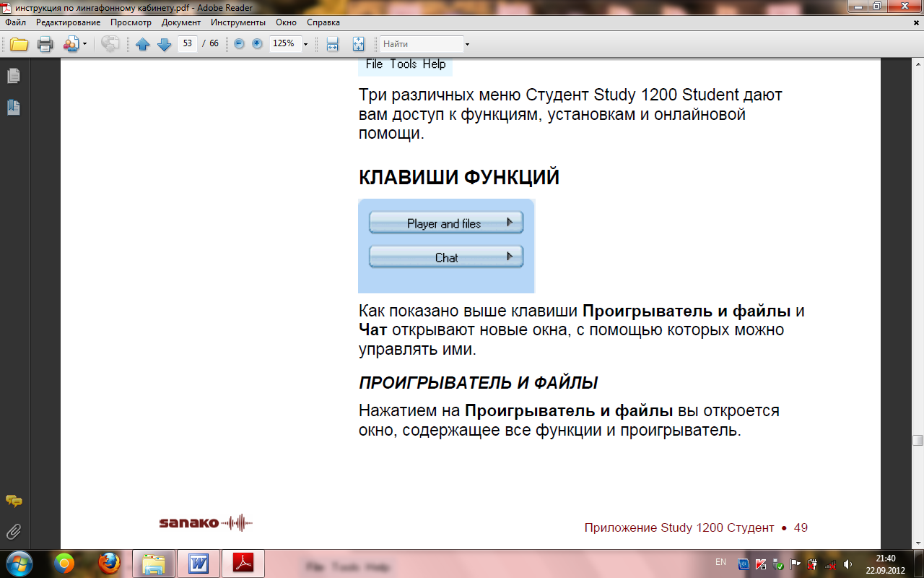The image size is (924, 578).
Task: Open the Kaspersky tray icon
Action: 761,564
